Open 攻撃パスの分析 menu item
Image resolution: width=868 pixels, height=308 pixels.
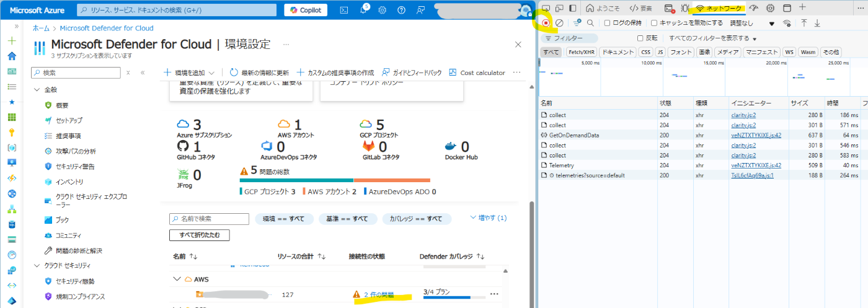(70, 151)
